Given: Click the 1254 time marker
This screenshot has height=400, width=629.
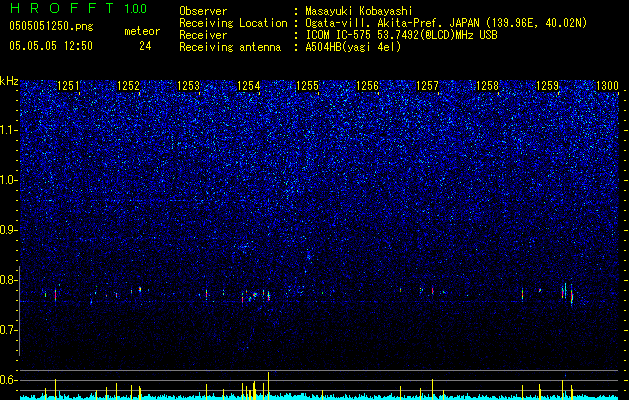Looking at the screenshot, I should coord(248,86).
